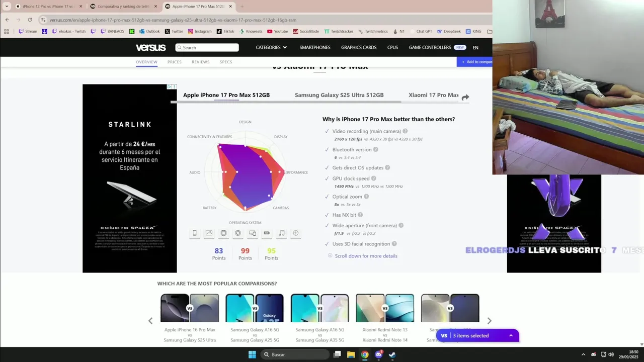Viewport: 644px width, 362px height.
Task: Switch to Samsung Galaxy S25 Ultra 512GB tab
Action: tap(339, 95)
